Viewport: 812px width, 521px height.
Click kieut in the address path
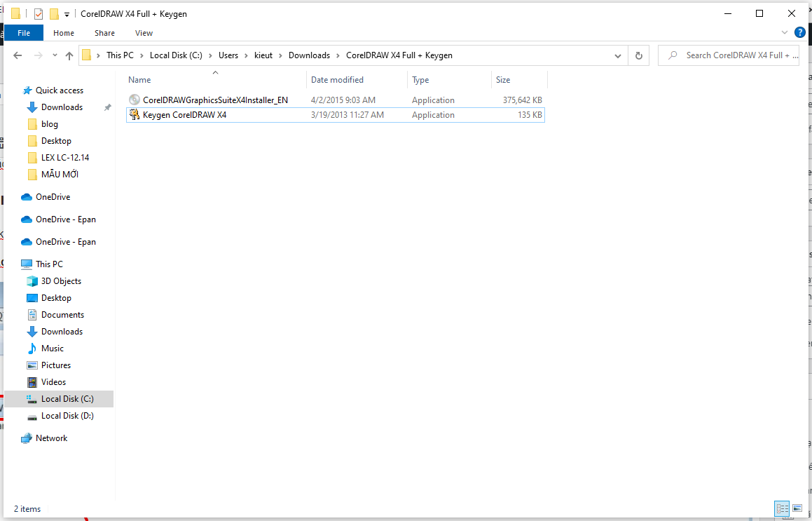coord(263,55)
